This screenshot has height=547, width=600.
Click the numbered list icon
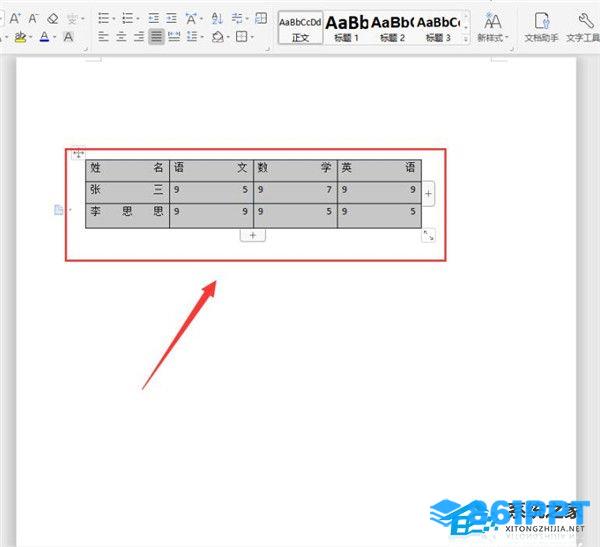[x=127, y=18]
